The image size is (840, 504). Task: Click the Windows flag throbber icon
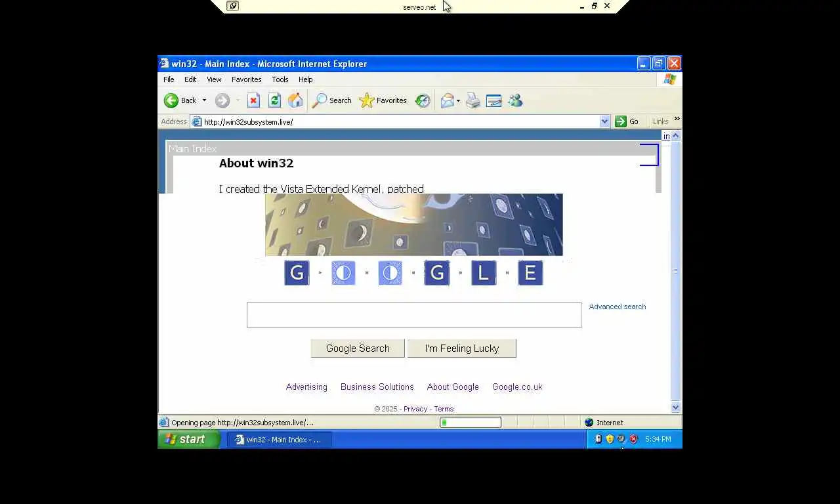(x=669, y=79)
